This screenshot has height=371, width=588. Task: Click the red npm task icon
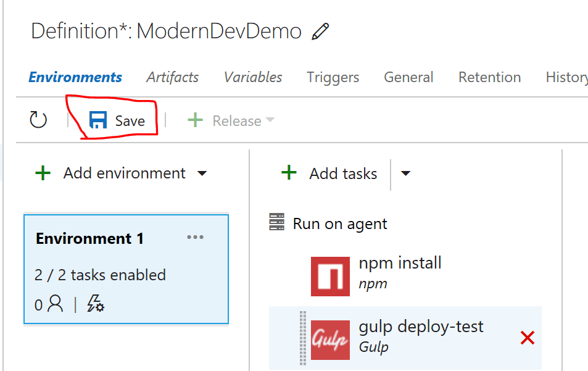(x=330, y=277)
